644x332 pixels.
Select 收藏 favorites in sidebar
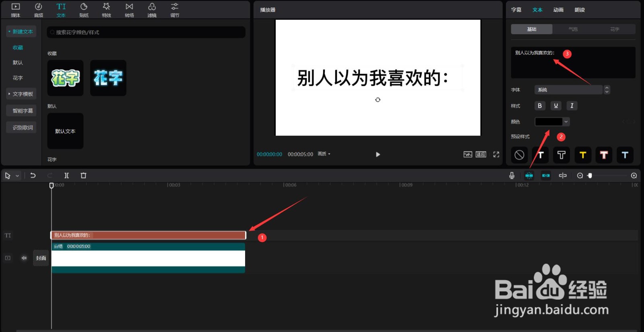tap(18, 48)
